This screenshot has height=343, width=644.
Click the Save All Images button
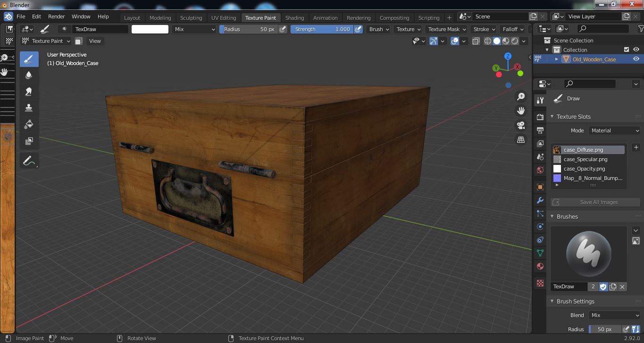point(595,202)
